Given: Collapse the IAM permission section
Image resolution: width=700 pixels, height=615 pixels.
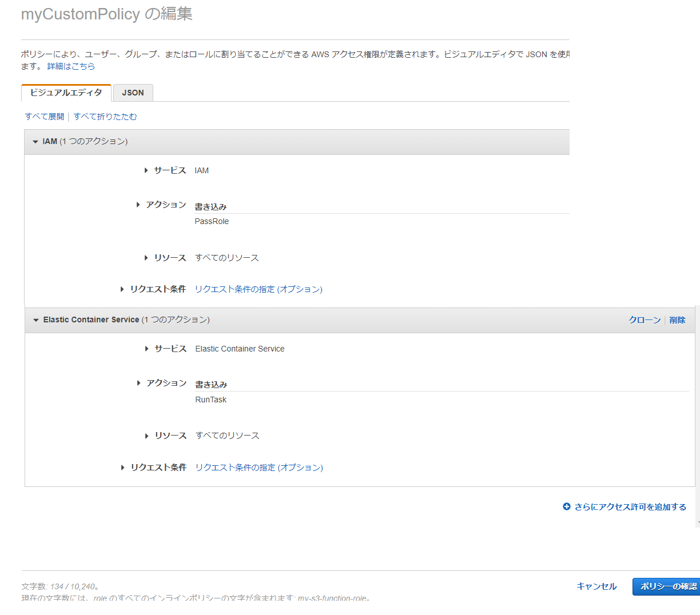Looking at the screenshot, I should click(35, 142).
